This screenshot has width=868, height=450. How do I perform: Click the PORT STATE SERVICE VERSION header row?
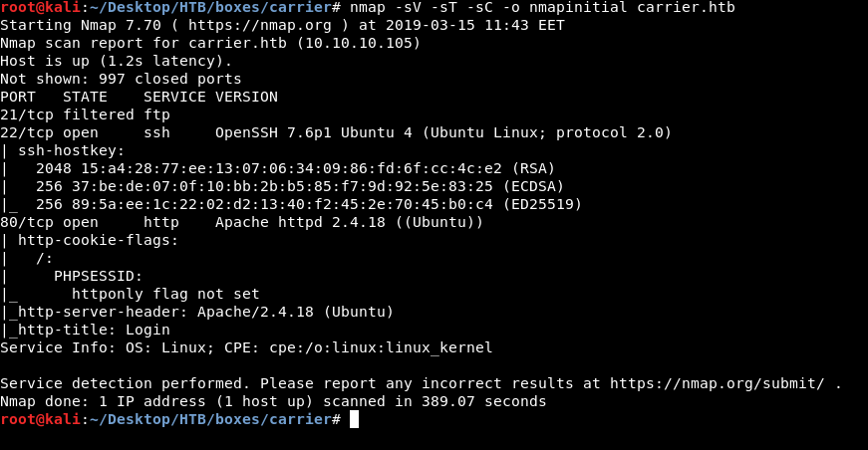(139, 97)
